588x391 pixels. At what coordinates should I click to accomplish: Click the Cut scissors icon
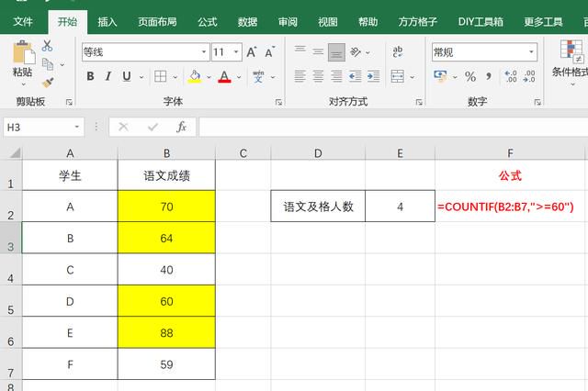[47, 46]
